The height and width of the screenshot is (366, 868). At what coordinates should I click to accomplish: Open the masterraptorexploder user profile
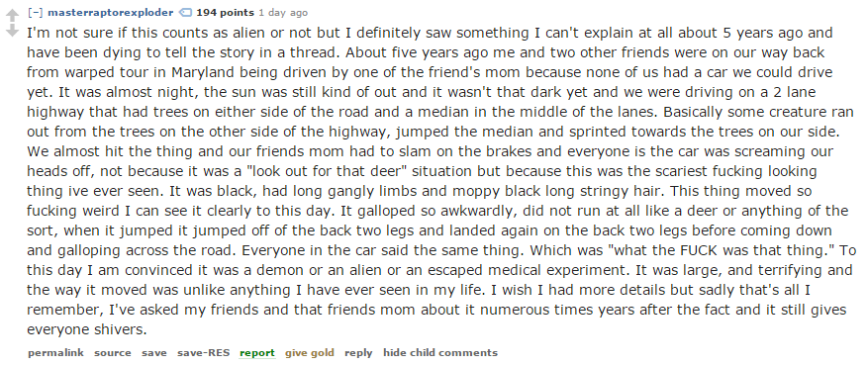pos(111,12)
